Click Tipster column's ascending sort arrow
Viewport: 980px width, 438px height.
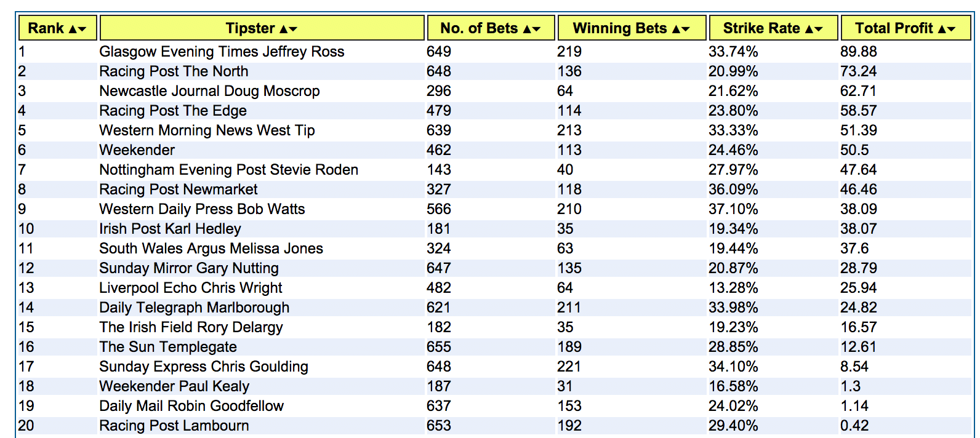[x=284, y=29]
